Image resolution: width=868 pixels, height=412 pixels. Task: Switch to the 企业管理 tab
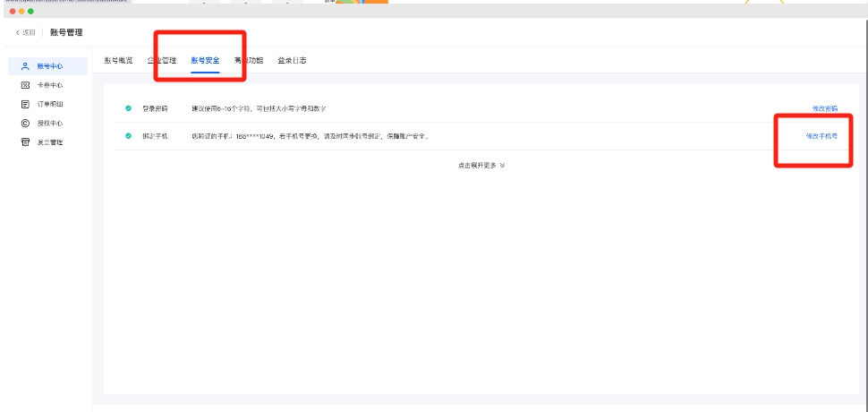click(162, 60)
